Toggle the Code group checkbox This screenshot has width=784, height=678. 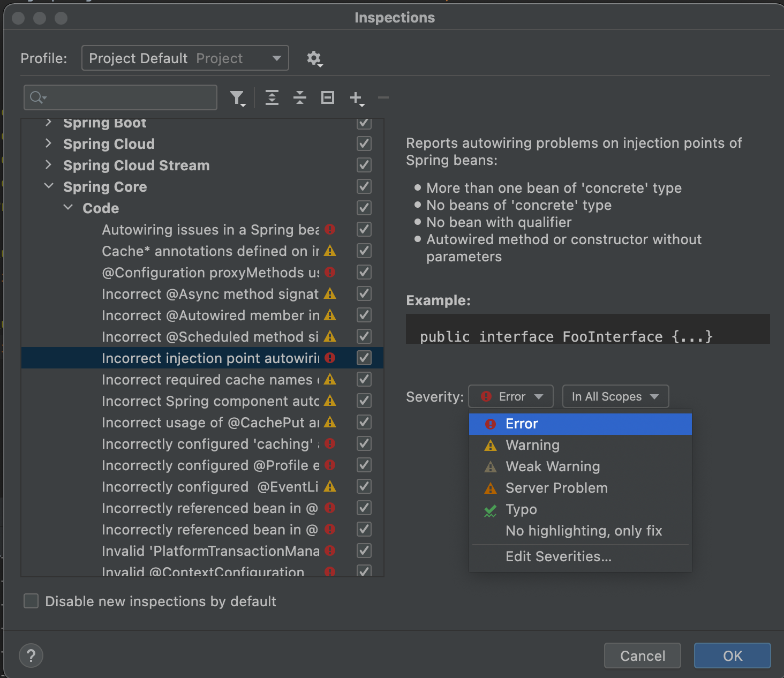click(364, 208)
